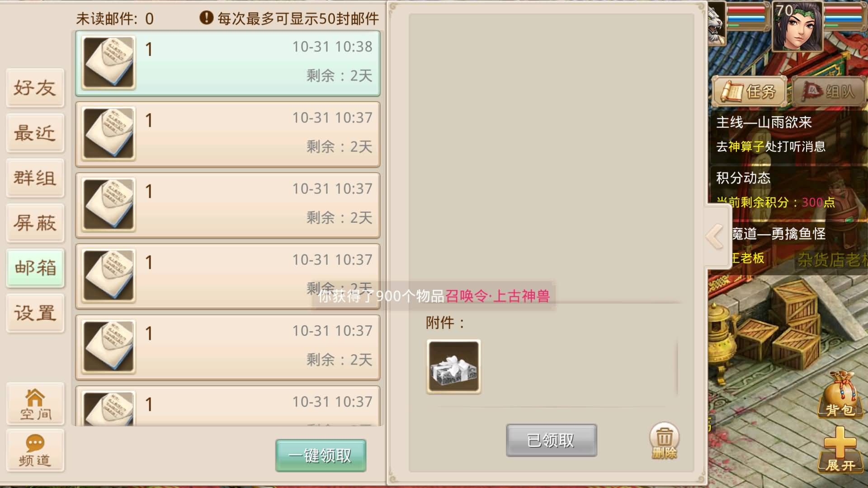This screenshot has width=868, height=488.
Task: Click the player character portrait avatar
Action: 797,26
